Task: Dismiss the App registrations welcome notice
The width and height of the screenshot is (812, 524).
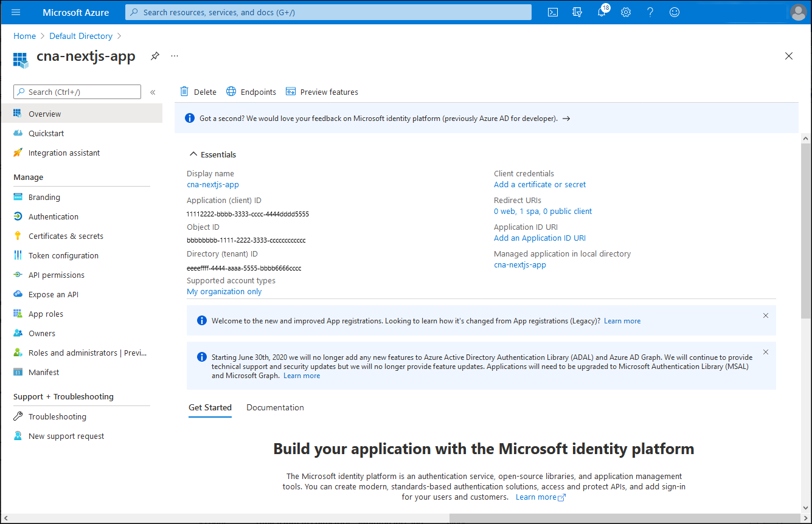Action: 766,315
